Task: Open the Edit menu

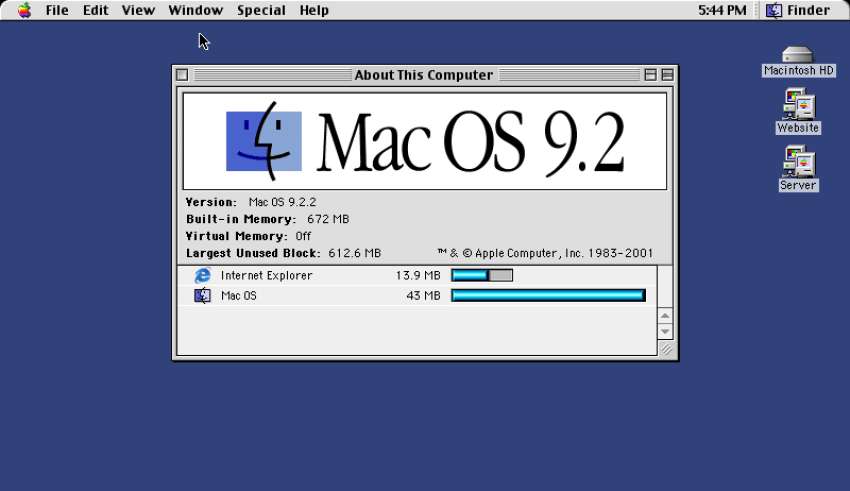Action: point(96,10)
